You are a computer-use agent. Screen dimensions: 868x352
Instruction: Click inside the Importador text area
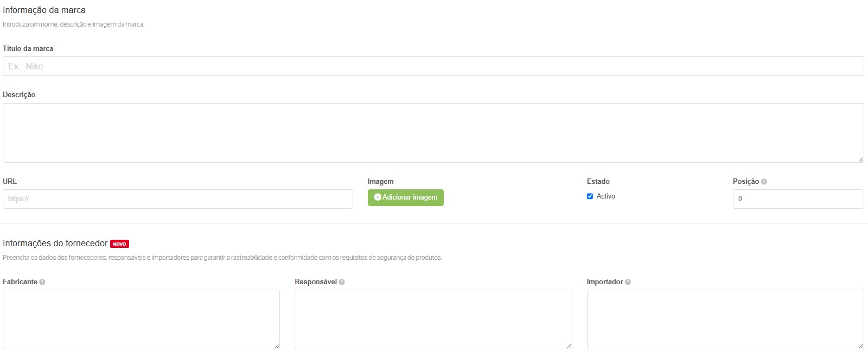click(x=725, y=319)
